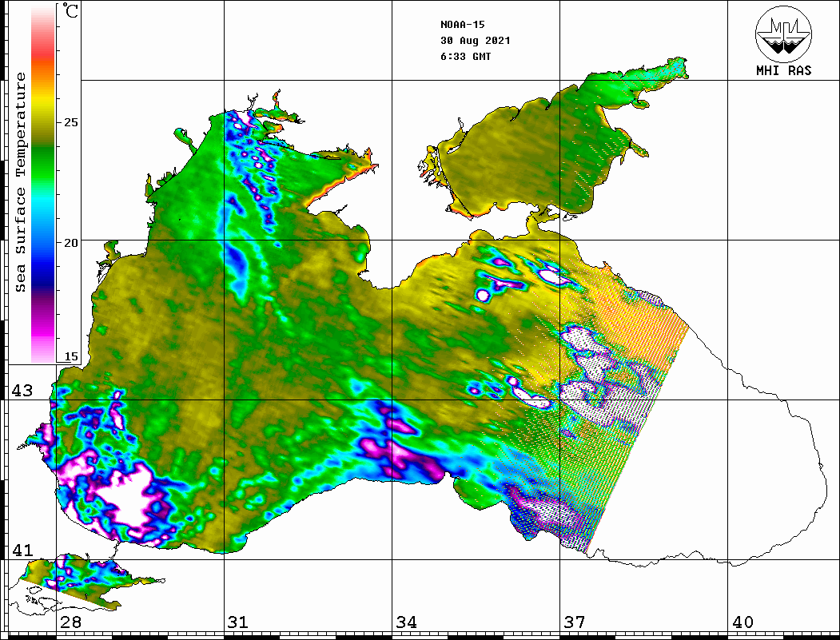Click longitude label 37
Viewport: 840px width, 640px height.
[x=575, y=622]
